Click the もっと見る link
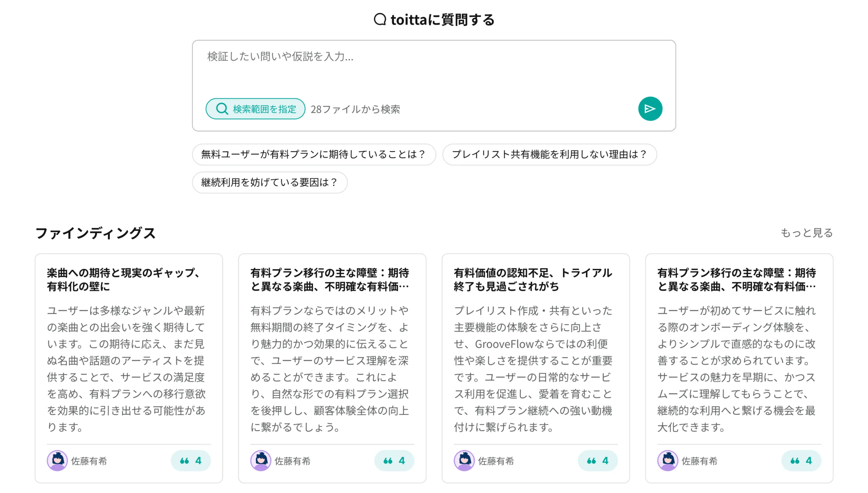This screenshot has height=493, width=868. click(806, 233)
